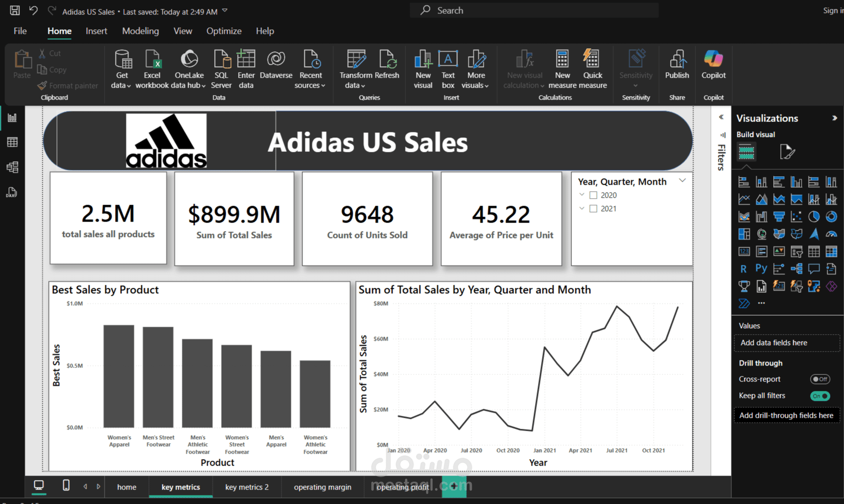The width and height of the screenshot is (844, 504).
Task: Choose the R script visual
Action: (744, 269)
